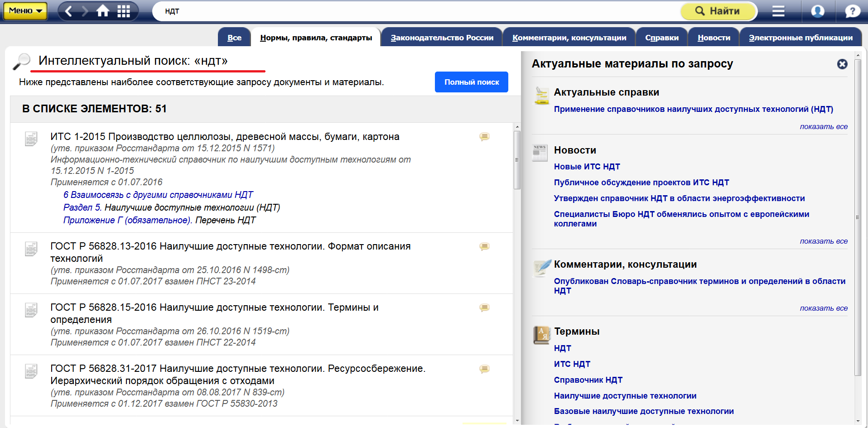Open ГОСТ Р 56828.31-2017 Ресурсосбережение document
Image resolution: width=868 pixels, height=428 pixels.
pyautogui.click(x=238, y=375)
